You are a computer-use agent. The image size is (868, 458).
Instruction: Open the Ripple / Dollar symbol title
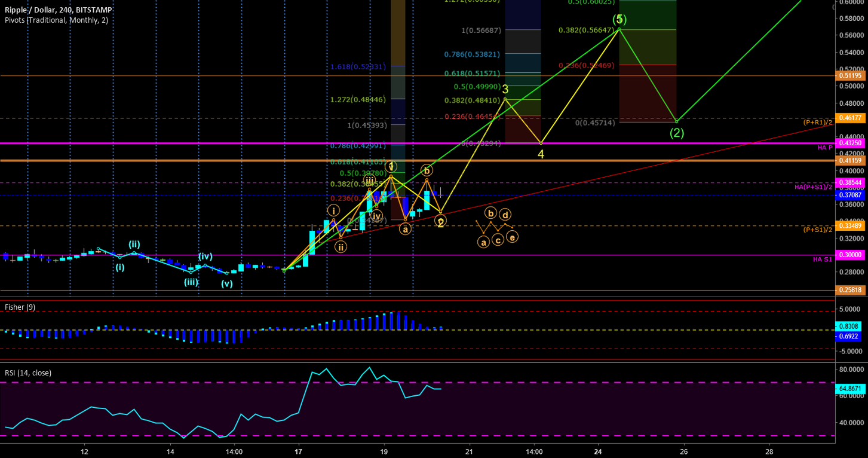58,10
